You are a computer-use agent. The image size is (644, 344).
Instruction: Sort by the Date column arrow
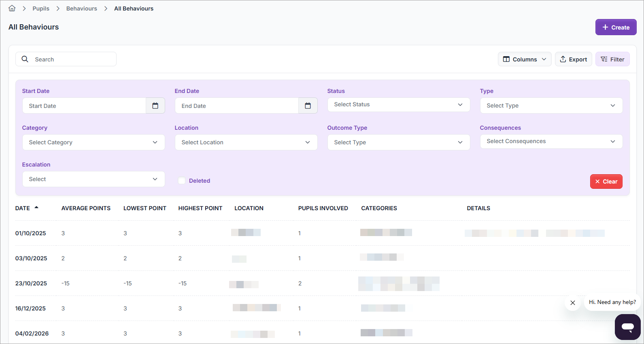coord(36,208)
